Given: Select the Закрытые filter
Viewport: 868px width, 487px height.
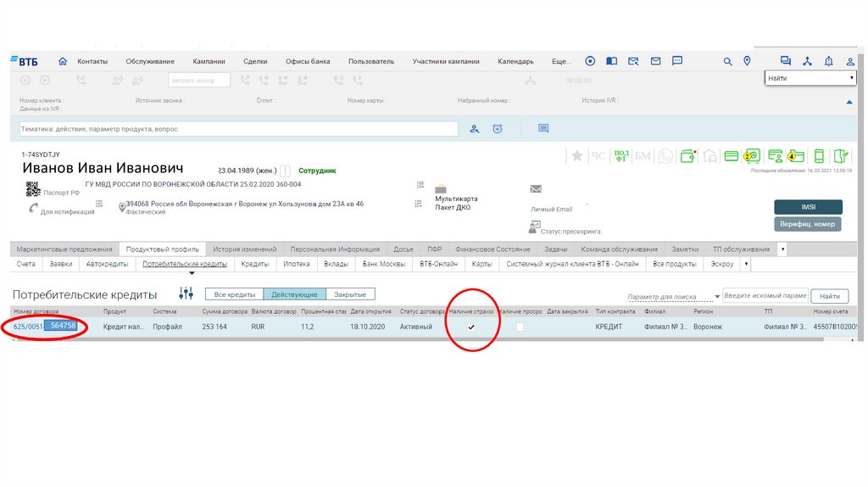Looking at the screenshot, I should [x=350, y=294].
